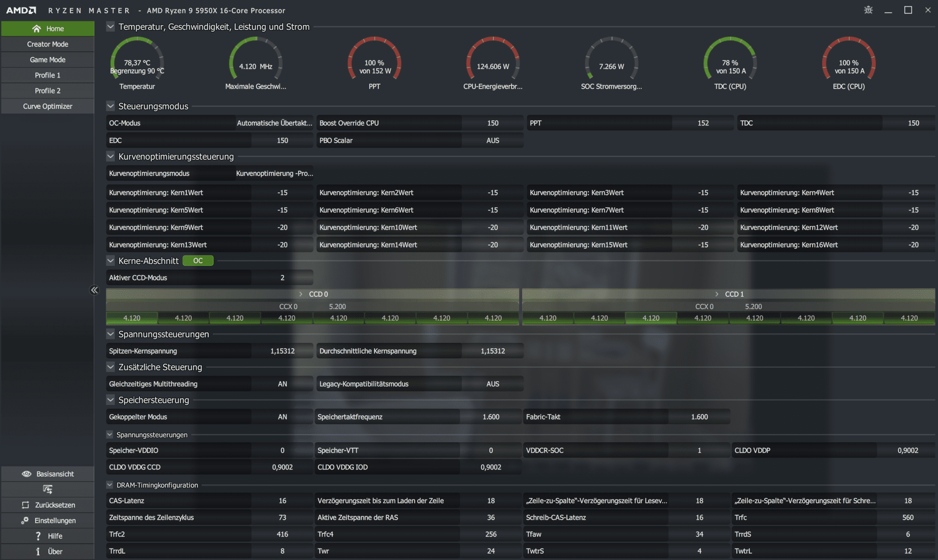Click the PBO Scalar AUS value
Viewport: 938px width, 560px height.
click(492, 140)
